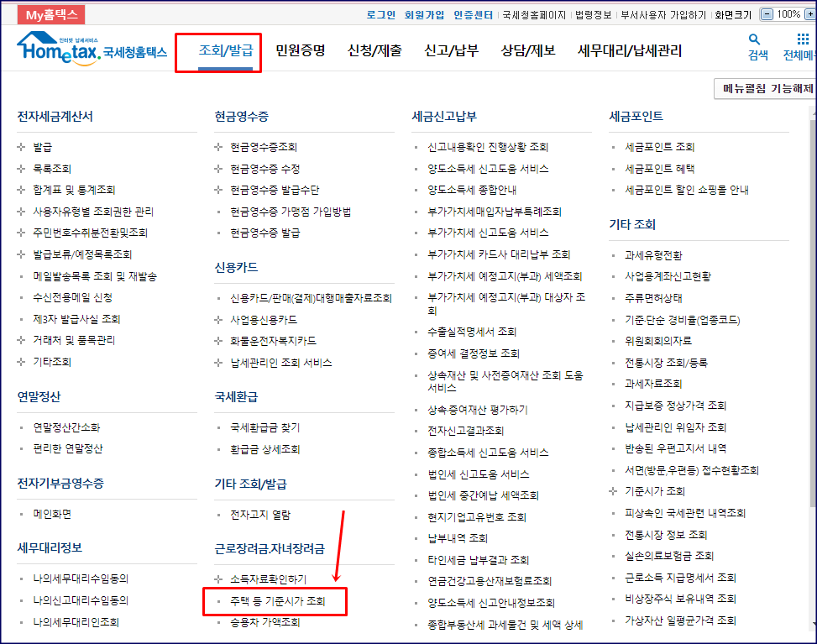Select 소득자료확인하기
Screen dimensions: 817x644
coord(269,579)
